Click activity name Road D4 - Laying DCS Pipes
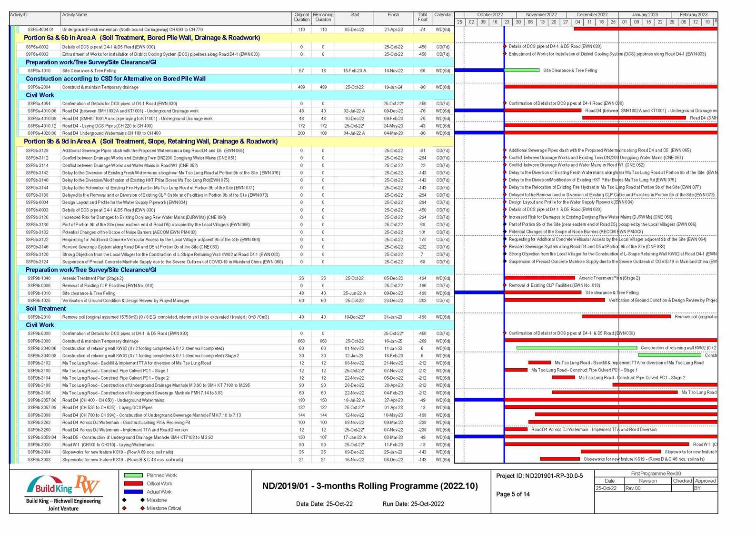This screenshot has width=756, height=535. 108,126
